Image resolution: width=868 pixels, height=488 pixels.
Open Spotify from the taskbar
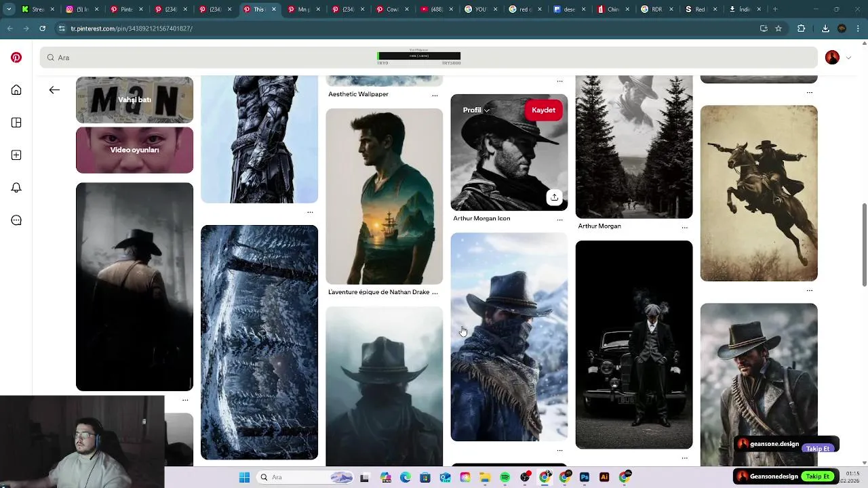point(505,477)
